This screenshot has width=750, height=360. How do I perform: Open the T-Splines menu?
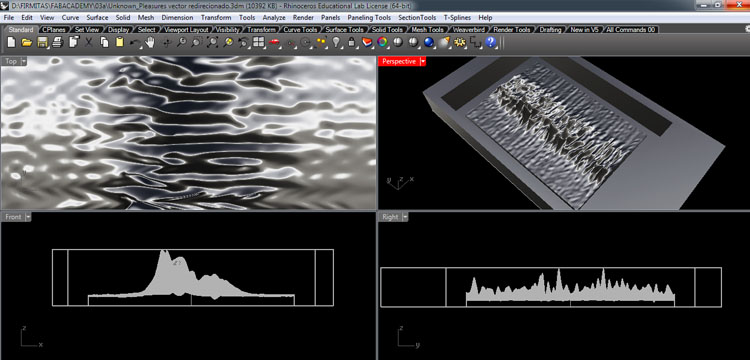pos(457,18)
